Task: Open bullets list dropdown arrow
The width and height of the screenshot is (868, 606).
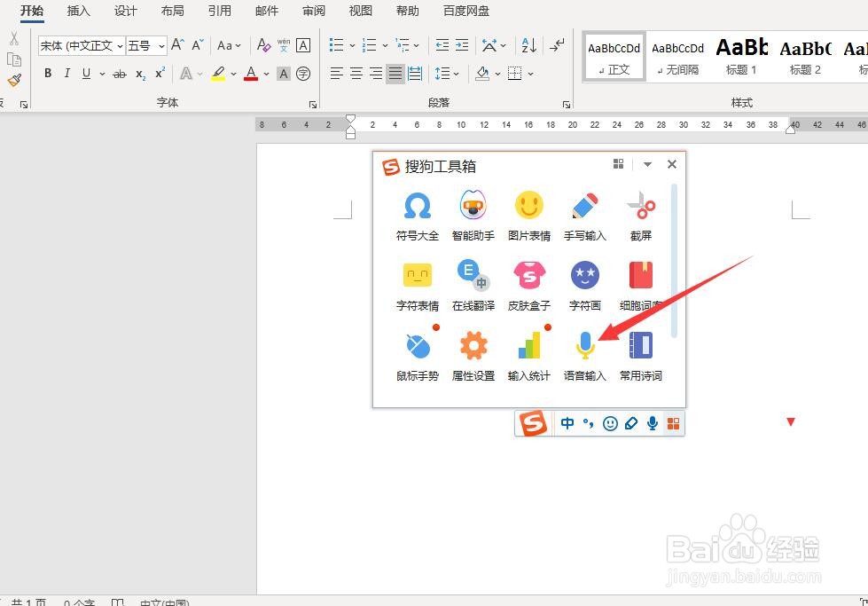Action: click(x=351, y=45)
